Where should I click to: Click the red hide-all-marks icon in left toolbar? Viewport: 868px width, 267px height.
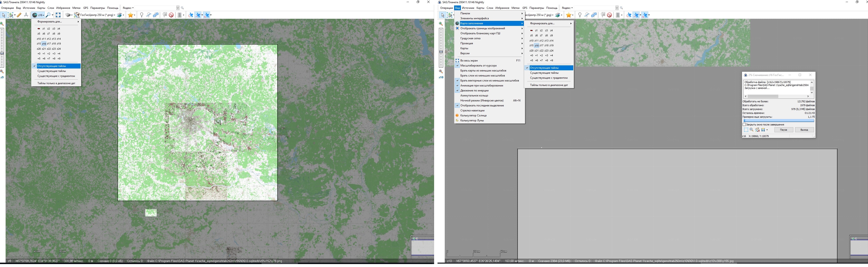pos(171,15)
